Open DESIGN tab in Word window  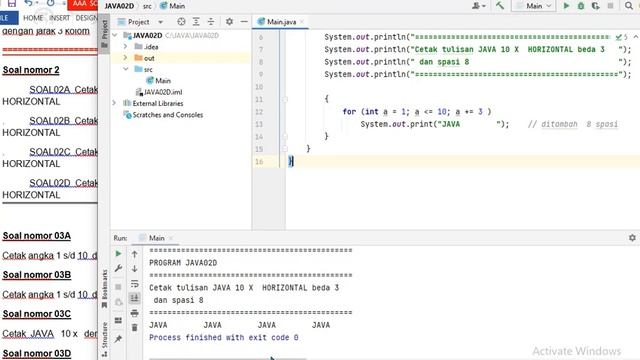coord(86,18)
